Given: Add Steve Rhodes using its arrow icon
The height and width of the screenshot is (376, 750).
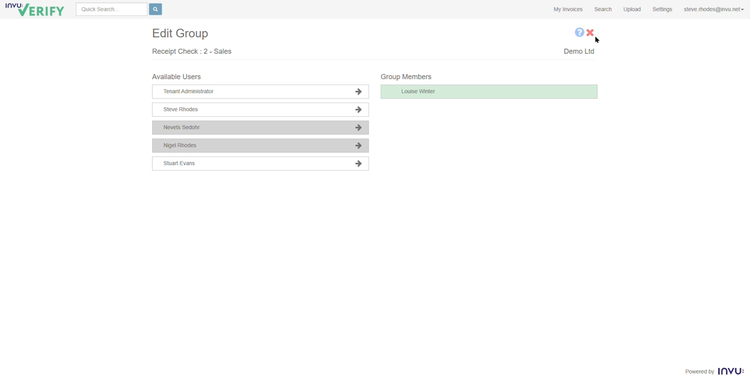Looking at the screenshot, I should (358, 110).
